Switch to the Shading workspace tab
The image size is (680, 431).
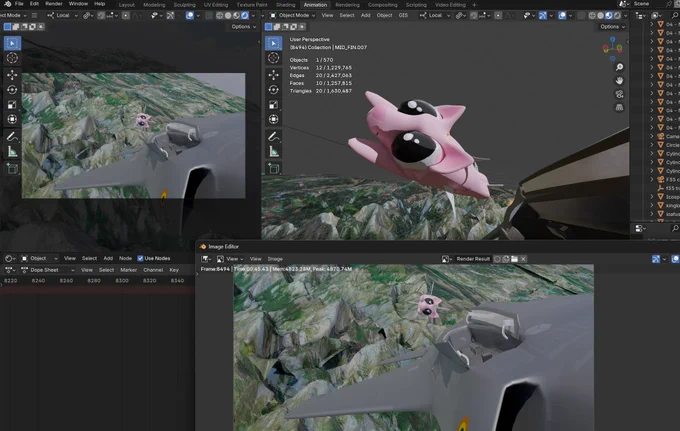[285, 5]
